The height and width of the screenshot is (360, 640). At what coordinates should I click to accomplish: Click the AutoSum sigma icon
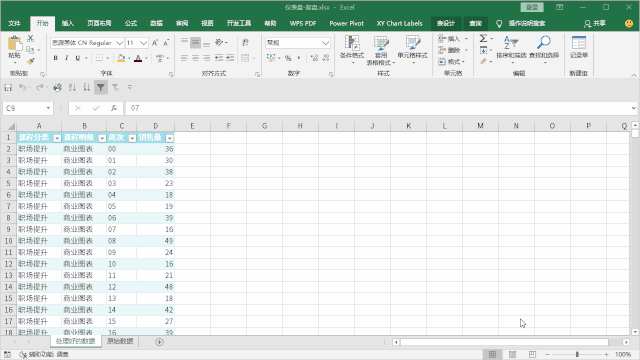point(483,38)
